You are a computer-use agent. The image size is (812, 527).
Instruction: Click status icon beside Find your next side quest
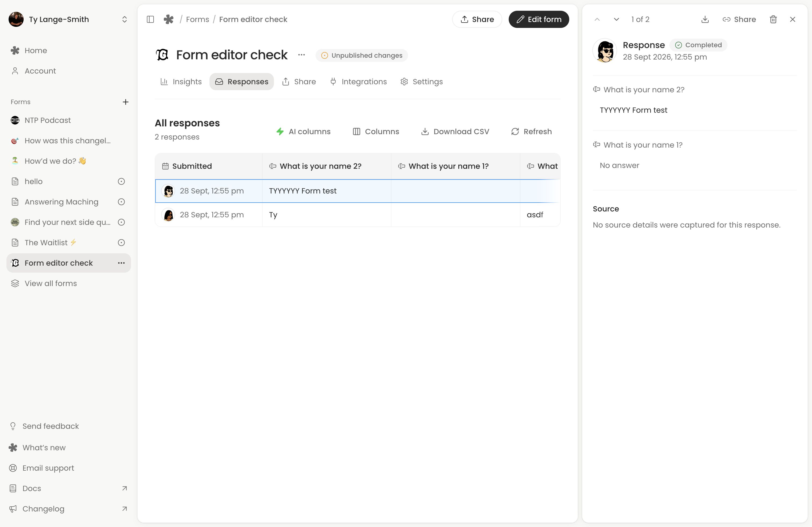point(121,222)
